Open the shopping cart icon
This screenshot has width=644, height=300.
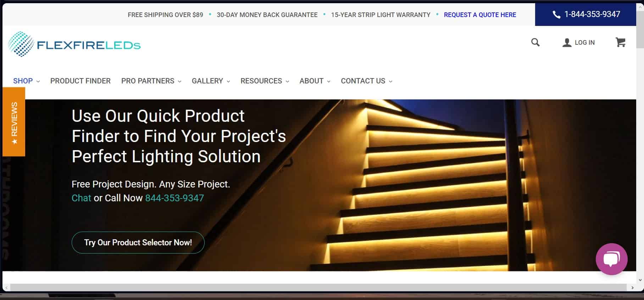tap(620, 42)
